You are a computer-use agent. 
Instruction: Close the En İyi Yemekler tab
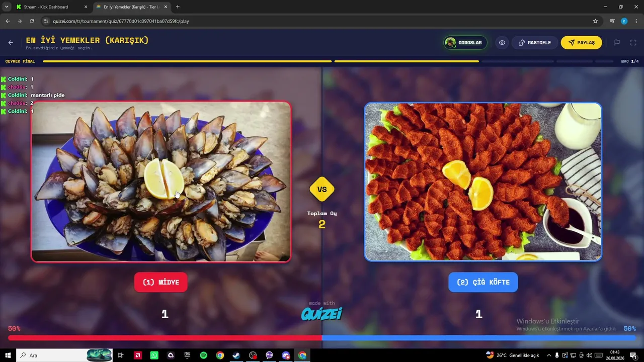tap(166, 7)
